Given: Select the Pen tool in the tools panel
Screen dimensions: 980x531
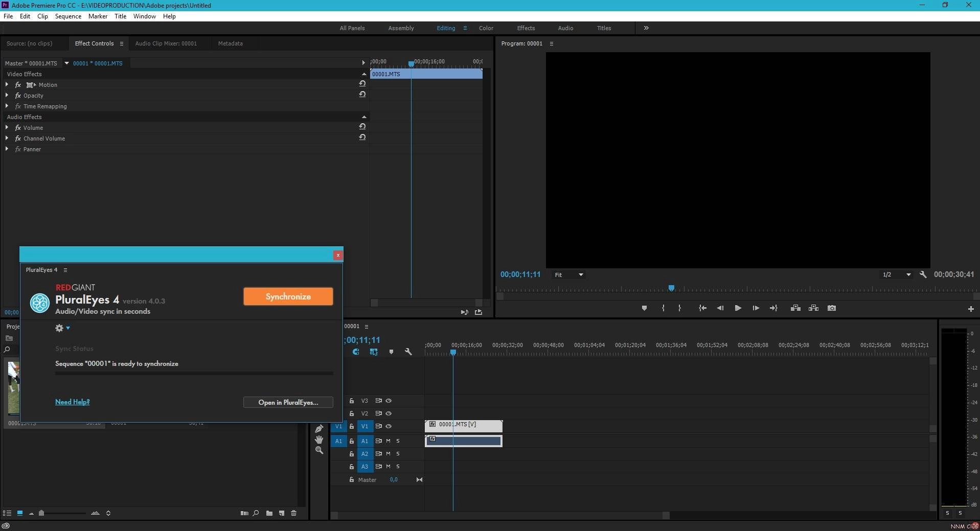Looking at the screenshot, I should coord(319,428).
